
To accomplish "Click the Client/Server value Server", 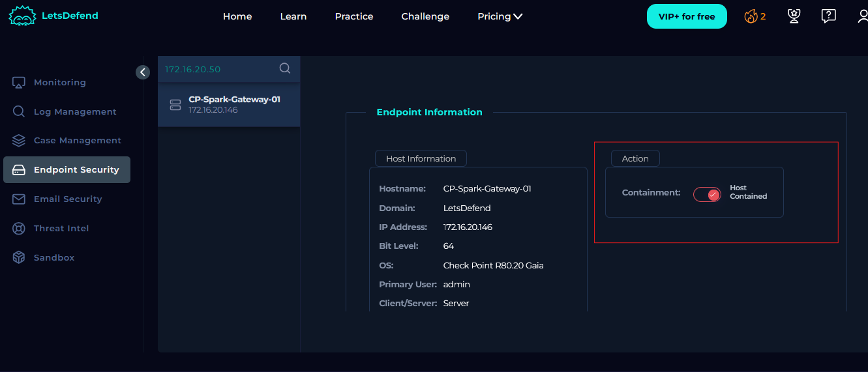I will point(456,304).
